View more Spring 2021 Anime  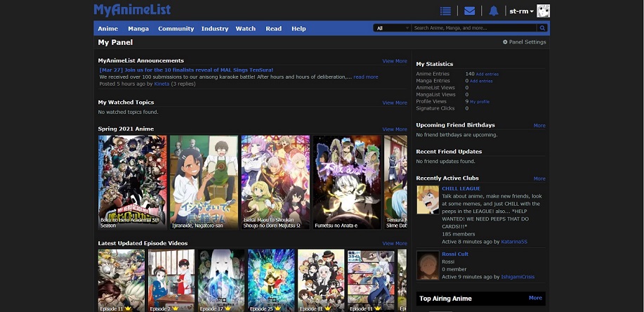click(395, 129)
